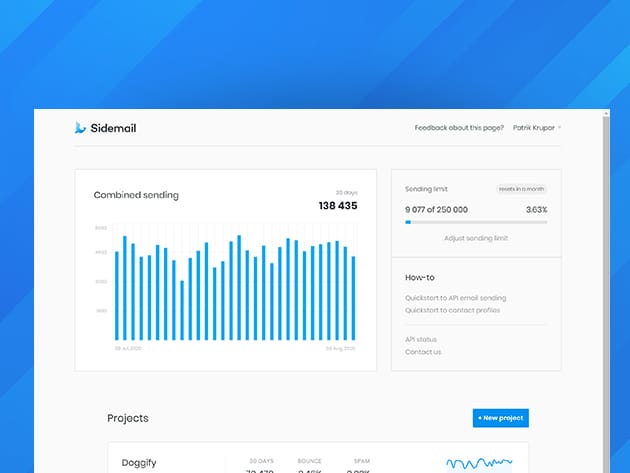Click the Combined sending chart title

[136, 195]
